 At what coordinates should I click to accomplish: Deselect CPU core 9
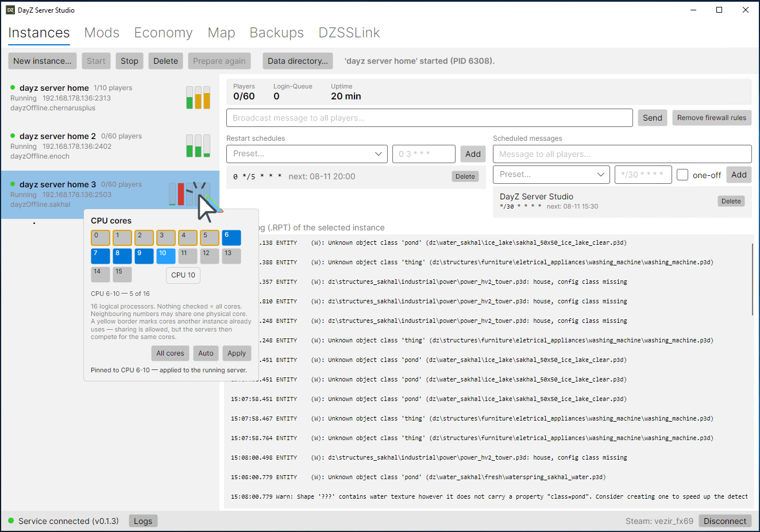tap(144, 256)
